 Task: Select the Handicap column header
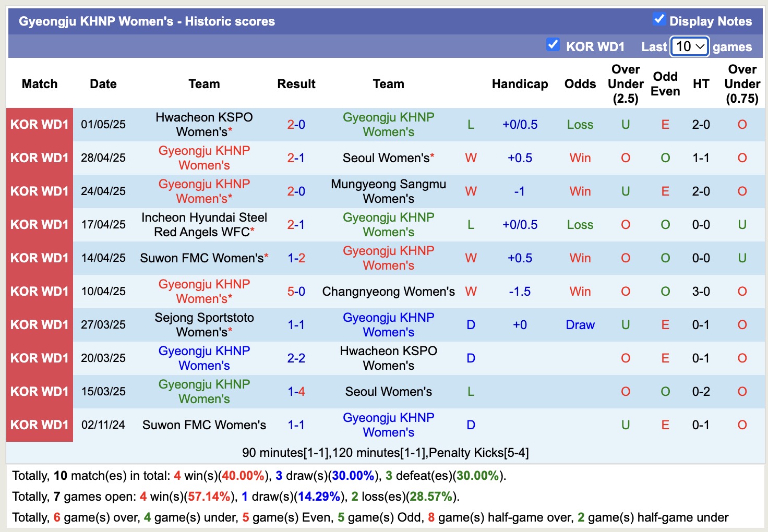(x=520, y=83)
